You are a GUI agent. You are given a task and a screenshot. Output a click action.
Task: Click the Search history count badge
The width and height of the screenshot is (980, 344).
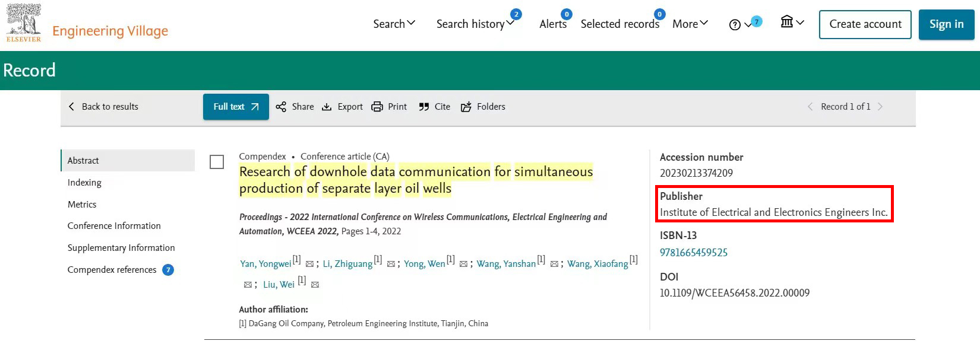pyautogui.click(x=516, y=14)
